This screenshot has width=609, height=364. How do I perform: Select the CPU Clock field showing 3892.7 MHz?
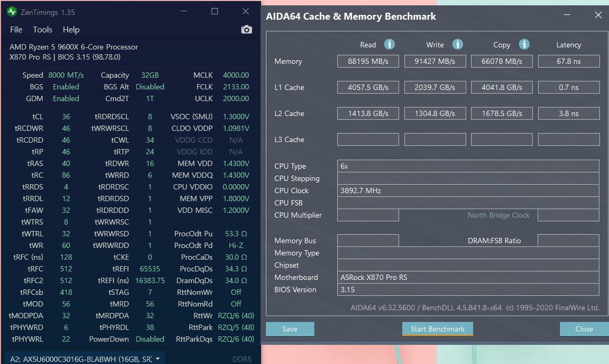click(468, 191)
